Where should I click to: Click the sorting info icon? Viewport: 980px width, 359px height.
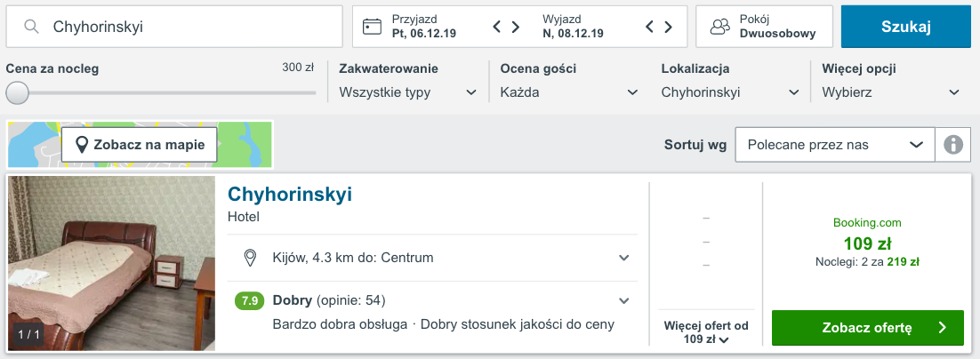(952, 145)
